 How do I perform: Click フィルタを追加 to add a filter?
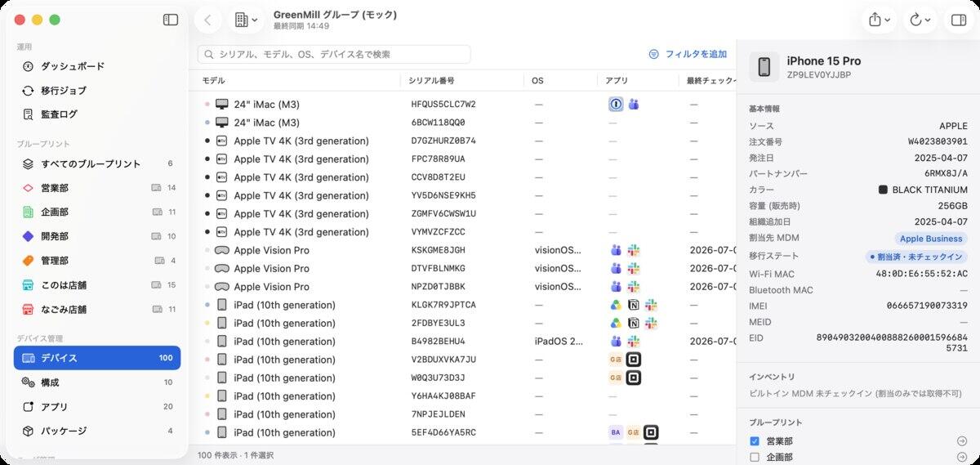pyautogui.click(x=688, y=54)
